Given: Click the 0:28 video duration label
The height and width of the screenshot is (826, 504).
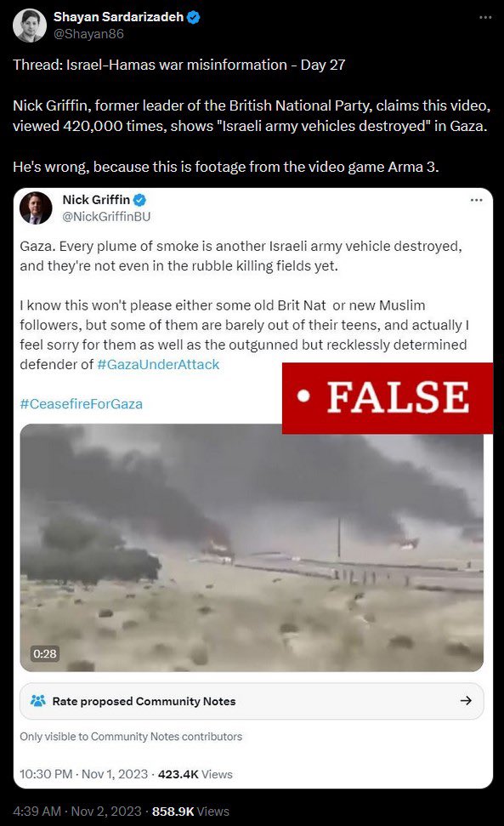Looking at the screenshot, I should pyautogui.click(x=45, y=654).
